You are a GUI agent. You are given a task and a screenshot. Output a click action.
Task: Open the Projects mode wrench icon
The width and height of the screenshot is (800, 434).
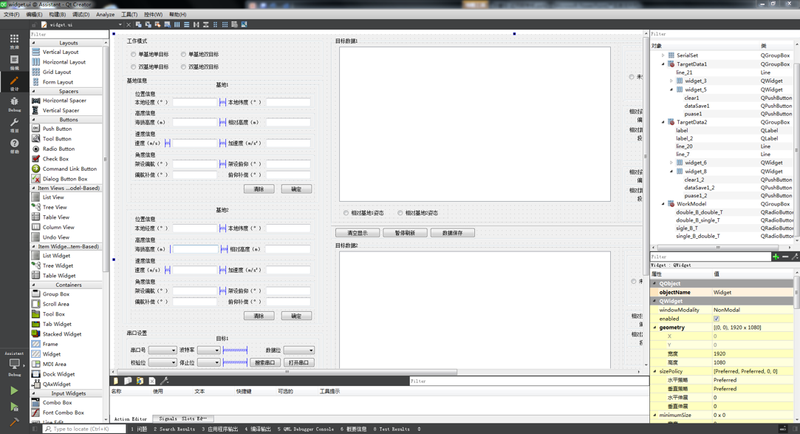click(14, 124)
